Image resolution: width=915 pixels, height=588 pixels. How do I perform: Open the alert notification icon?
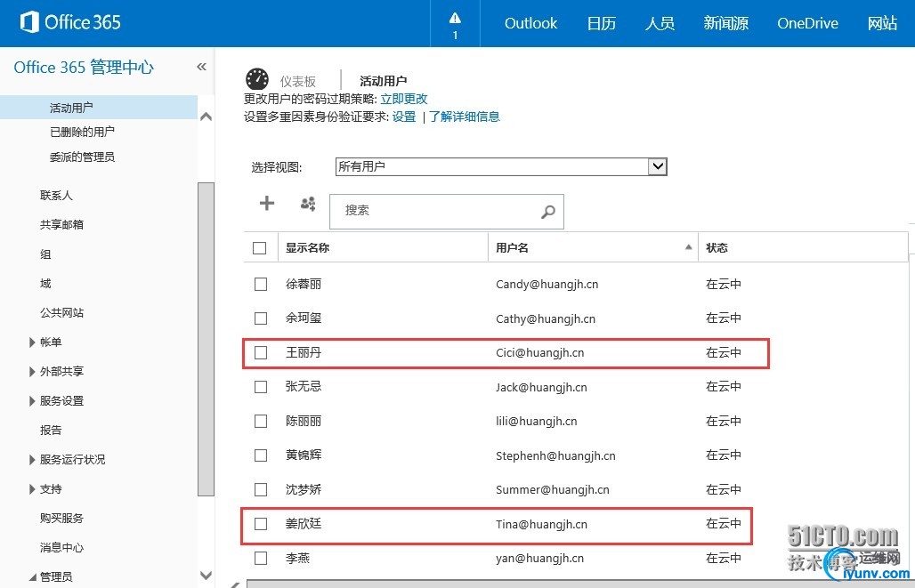click(455, 23)
